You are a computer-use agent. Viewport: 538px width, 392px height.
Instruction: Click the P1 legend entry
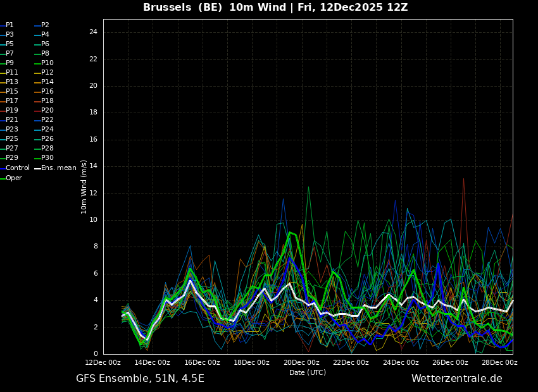coord(9,25)
